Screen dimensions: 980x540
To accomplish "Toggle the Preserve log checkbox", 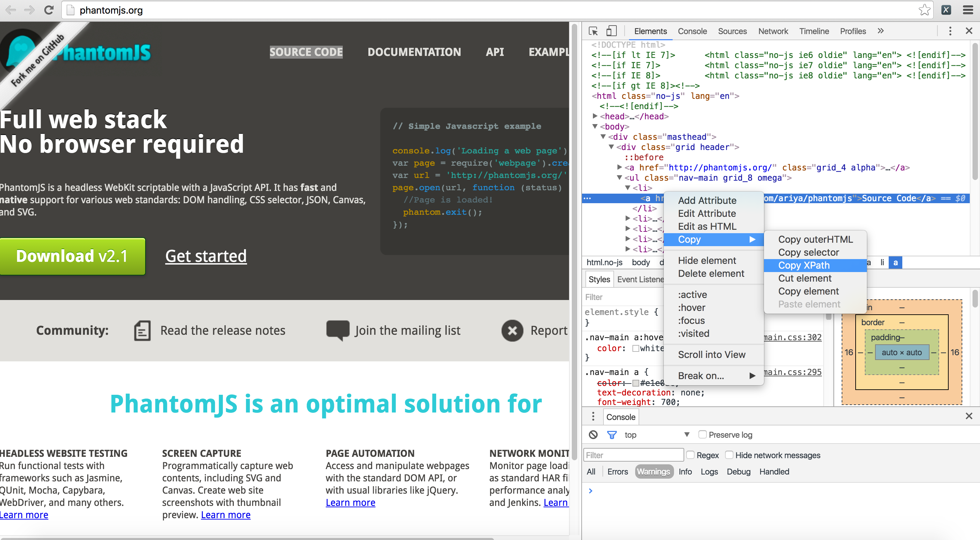I will [702, 434].
